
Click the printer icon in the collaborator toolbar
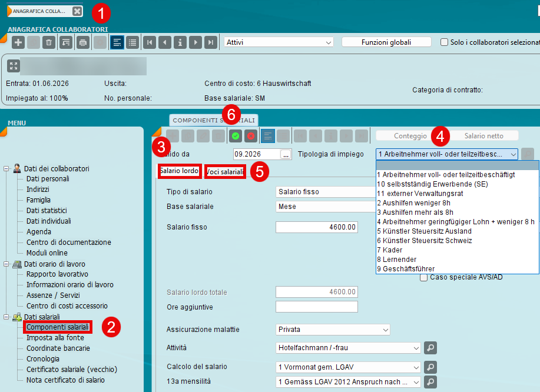(82, 42)
